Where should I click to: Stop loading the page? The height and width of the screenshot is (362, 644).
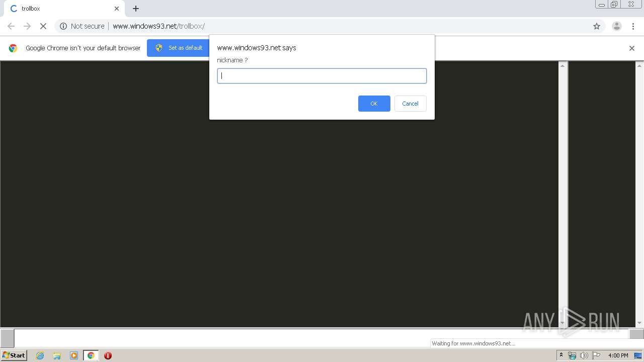point(43,26)
